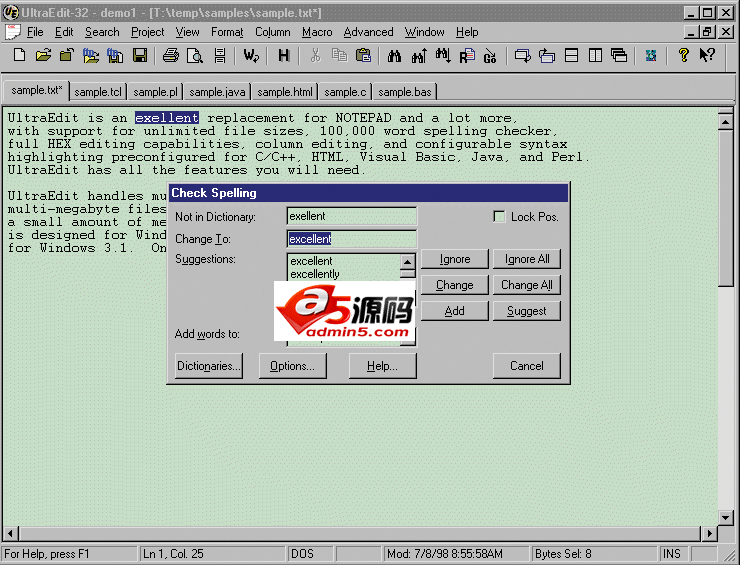The height and width of the screenshot is (565, 740).
Task: Toggle word wrap toolbar icon
Action: click(x=251, y=56)
